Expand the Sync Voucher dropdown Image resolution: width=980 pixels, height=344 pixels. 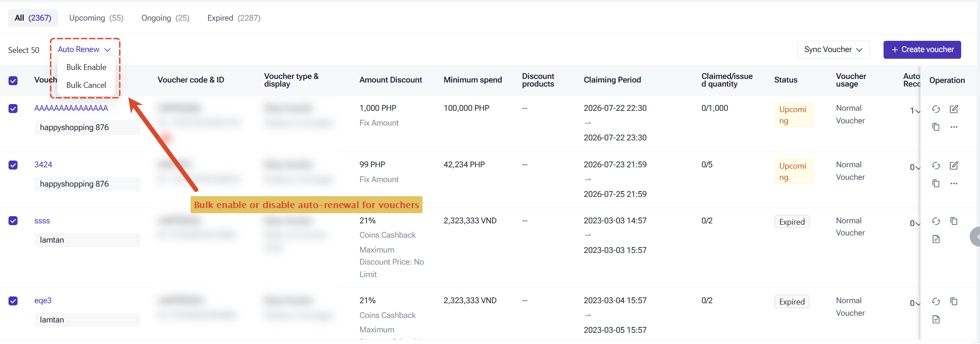[833, 49]
